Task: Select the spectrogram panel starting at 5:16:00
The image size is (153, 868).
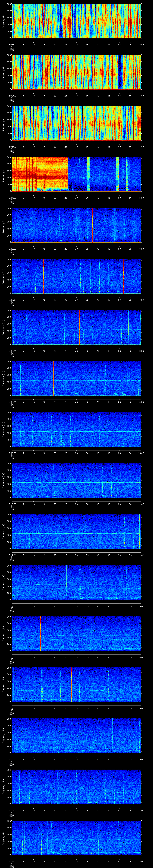Action: [x=77, y=786]
